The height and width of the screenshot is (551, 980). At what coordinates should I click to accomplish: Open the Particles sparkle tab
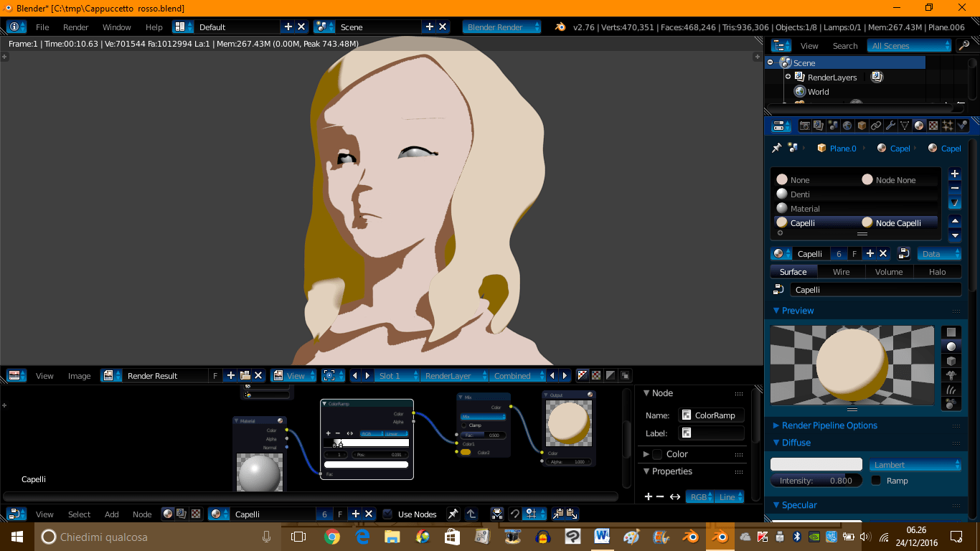tap(948, 126)
